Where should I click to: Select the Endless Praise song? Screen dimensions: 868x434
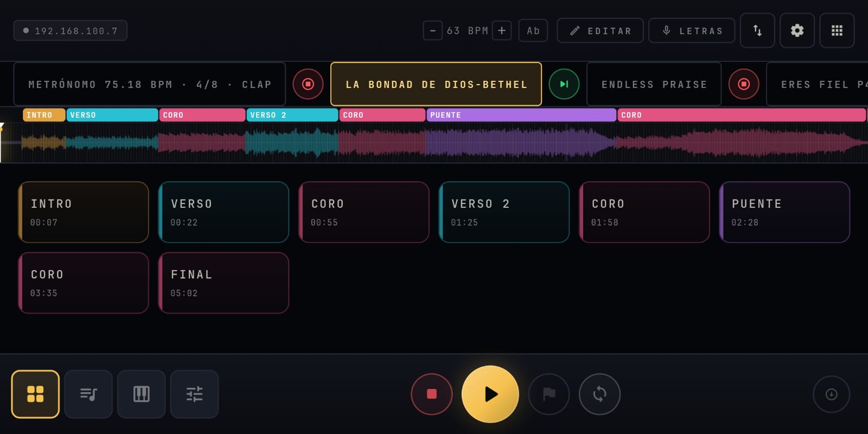654,84
